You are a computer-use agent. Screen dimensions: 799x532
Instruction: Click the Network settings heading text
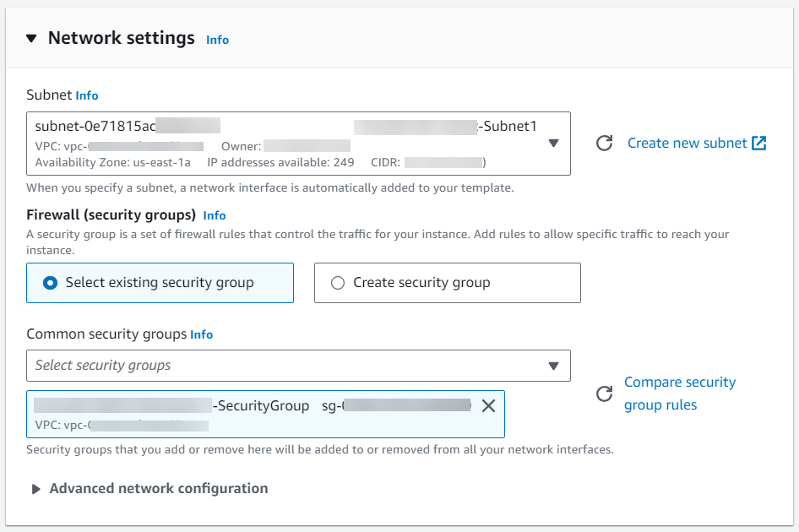tap(122, 38)
